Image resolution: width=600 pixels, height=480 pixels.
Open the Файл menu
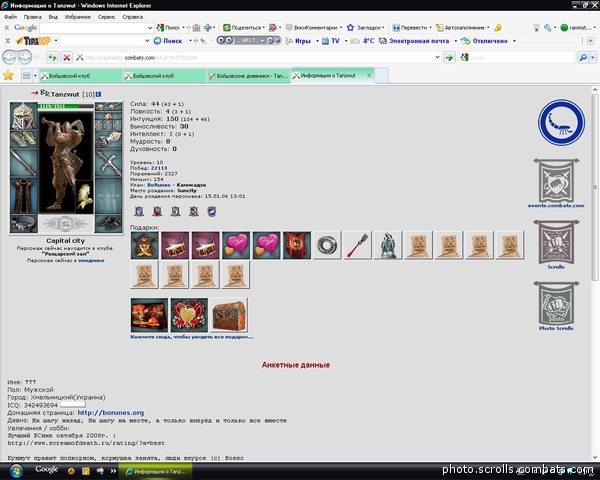pos(10,17)
